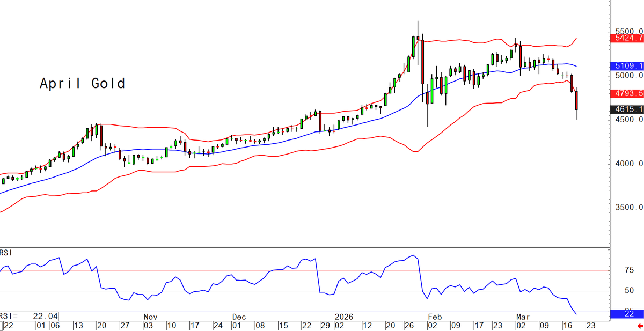Viewport: 644px width, 331px height.
Task: Click the red arrow at bottom-right corner
Action: click(x=640, y=326)
